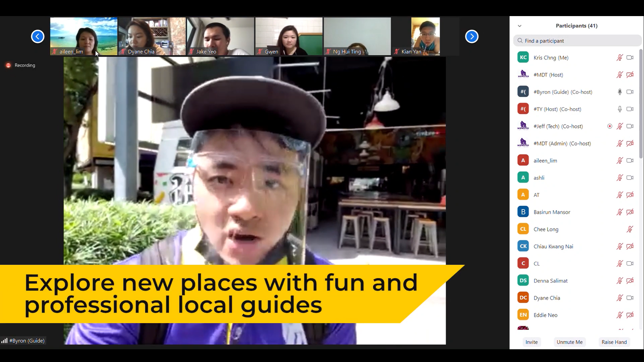This screenshot has width=644, height=362.
Task: Collapse the Participants panel chevron
Action: click(520, 26)
